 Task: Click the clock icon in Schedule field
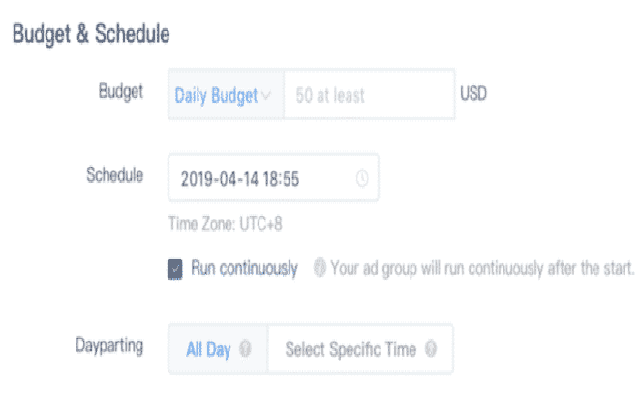pyautogui.click(x=362, y=179)
